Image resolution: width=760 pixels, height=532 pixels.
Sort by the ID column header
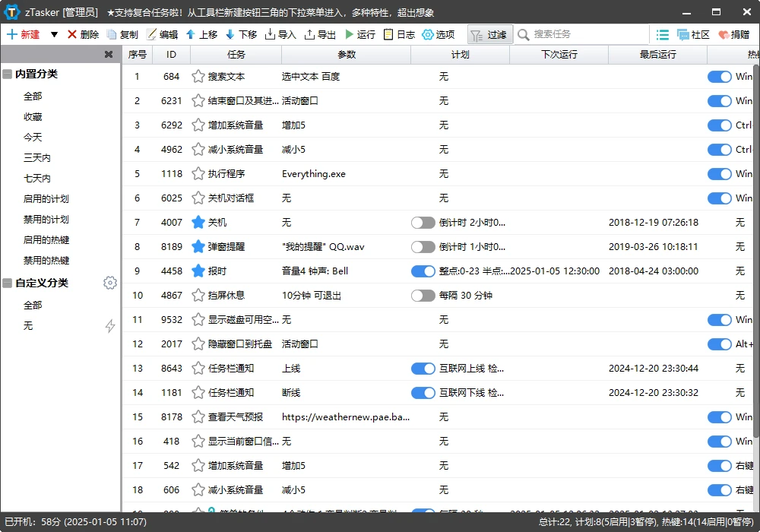(171, 54)
